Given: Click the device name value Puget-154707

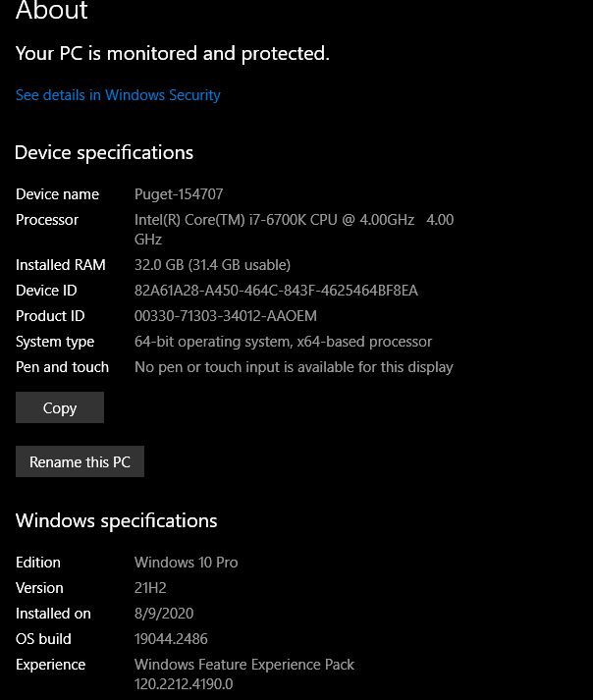Looking at the screenshot, I should [x=179, y=194].
